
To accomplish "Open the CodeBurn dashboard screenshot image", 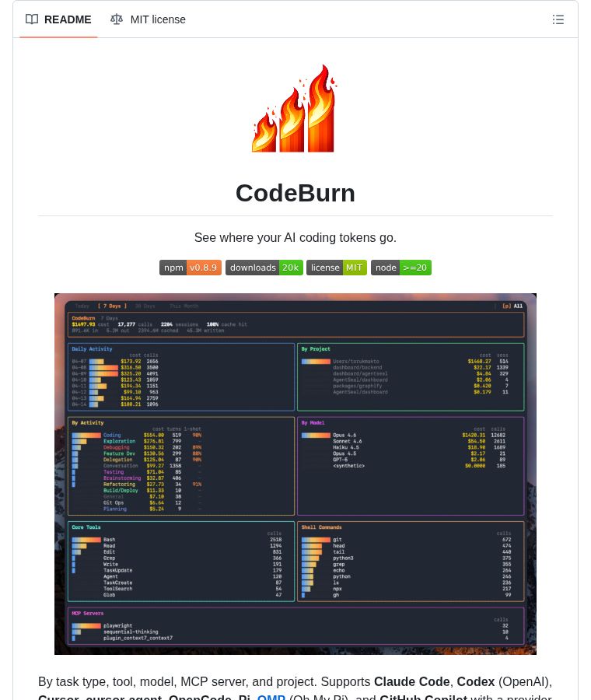I will point(295,474).
